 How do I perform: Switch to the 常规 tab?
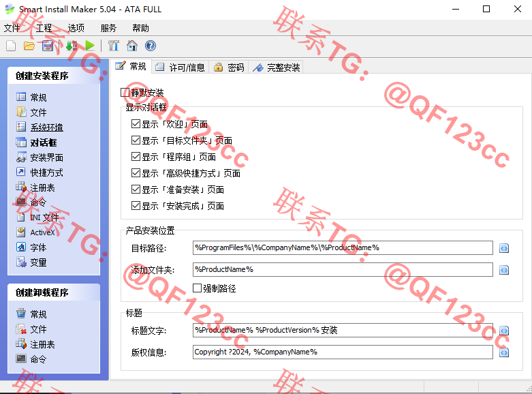(x=131, y=66)
